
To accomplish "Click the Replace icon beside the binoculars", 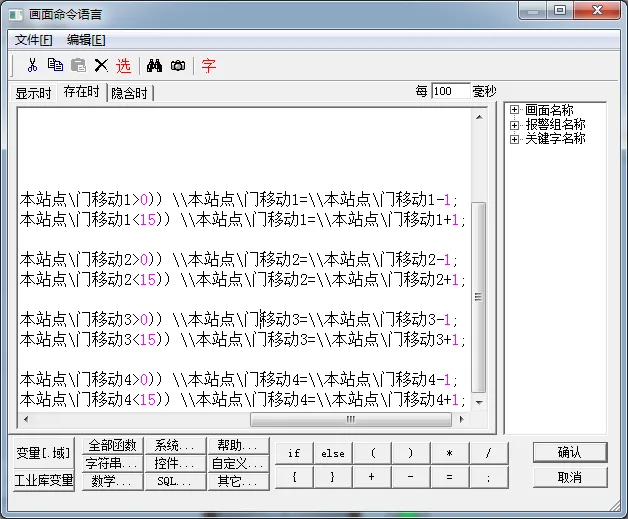I will click(x=178, y=65).
